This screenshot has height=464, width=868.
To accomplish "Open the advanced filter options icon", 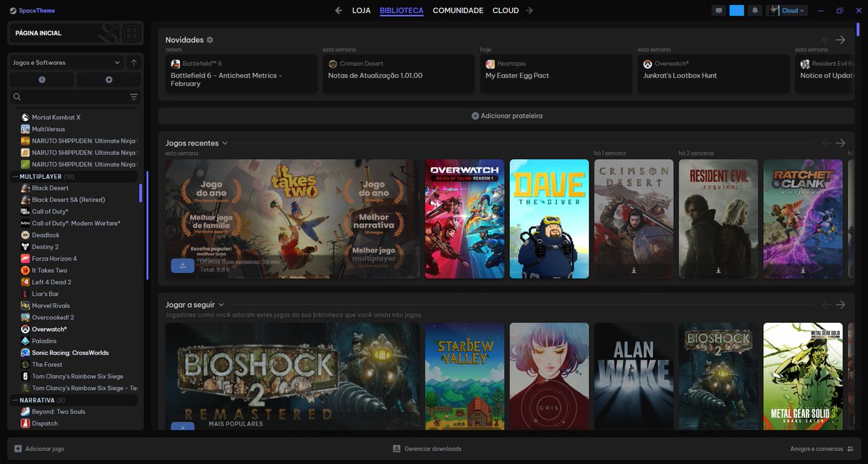I will [x=134, y=97].
